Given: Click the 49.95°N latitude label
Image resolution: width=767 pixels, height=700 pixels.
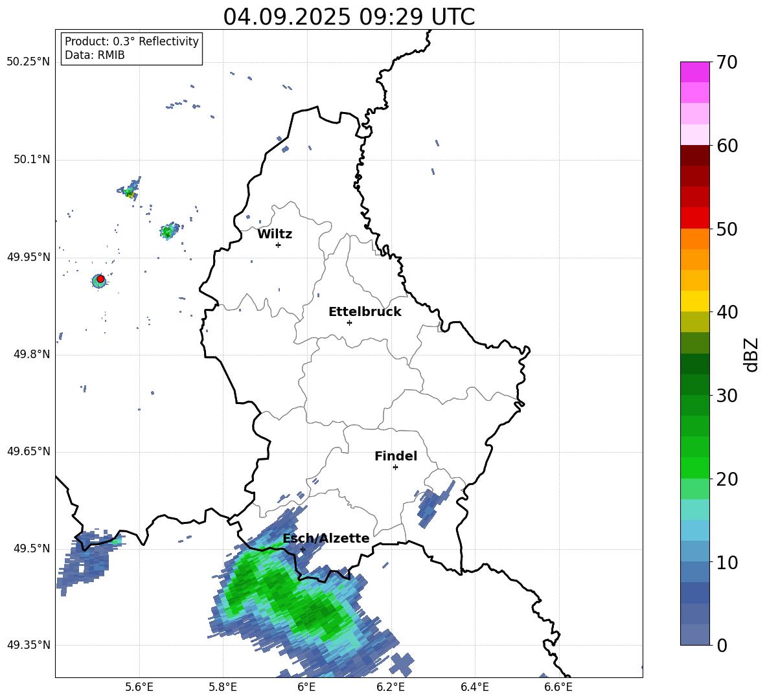Looking at the screenshot, I should pyautogui.click(x=29, y=256).
